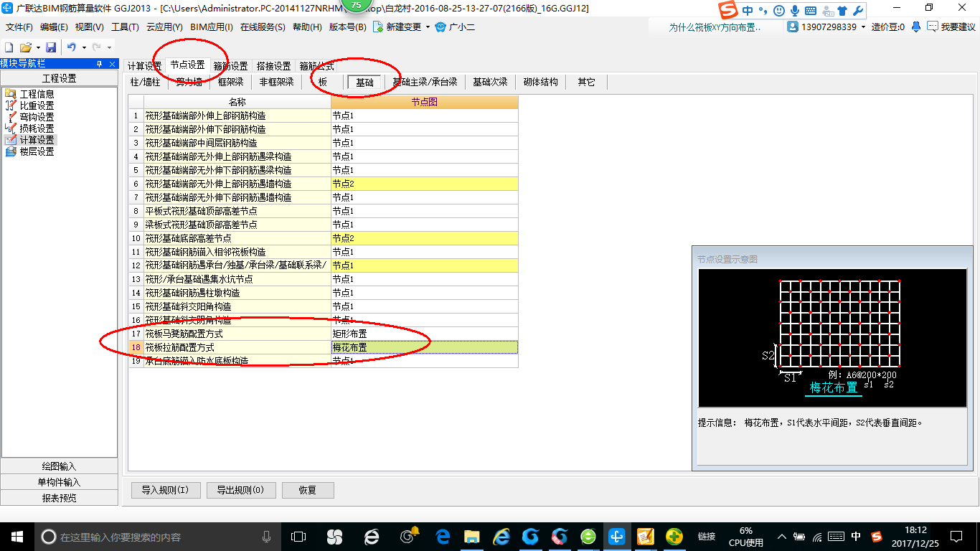Open 我要建议 feedback chat icon
This screenshot has width=980, height=551.
932,27
